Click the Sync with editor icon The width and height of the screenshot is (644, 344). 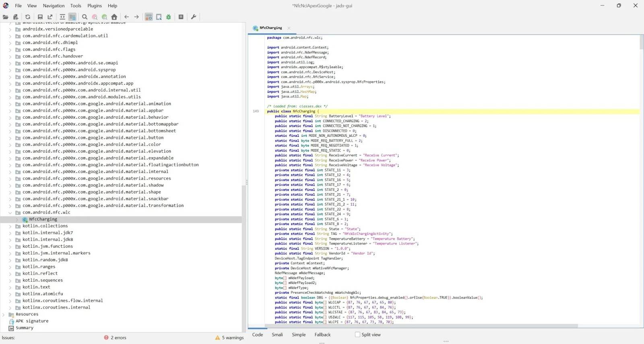[62, 17]
